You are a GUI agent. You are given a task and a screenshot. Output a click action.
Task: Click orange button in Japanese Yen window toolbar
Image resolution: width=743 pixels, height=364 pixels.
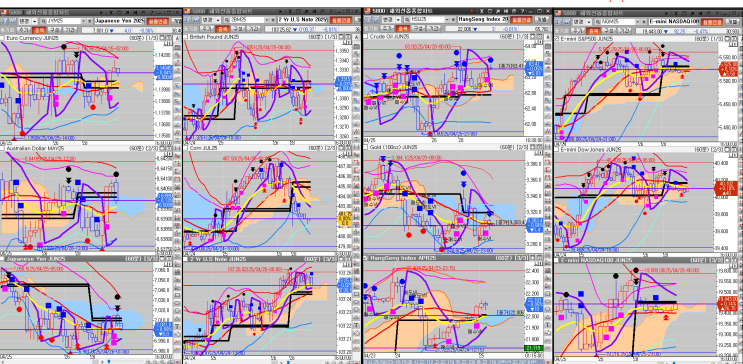pyautogui.click(x=158, y=21)
